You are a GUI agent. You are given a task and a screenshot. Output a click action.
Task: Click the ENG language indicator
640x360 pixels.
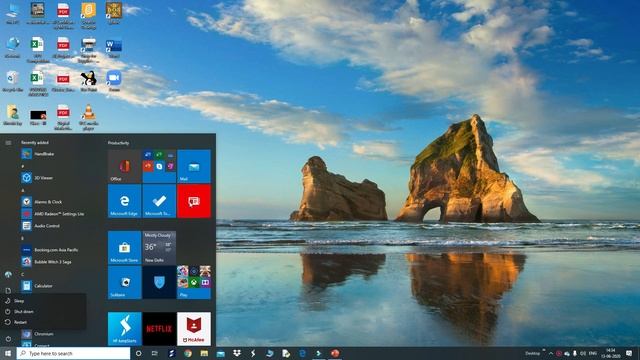tap(593, 353)
